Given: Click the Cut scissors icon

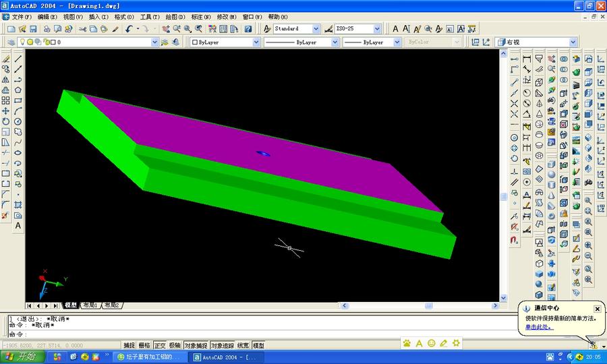Looking at the screenshot, I should [x=82, y=28].
